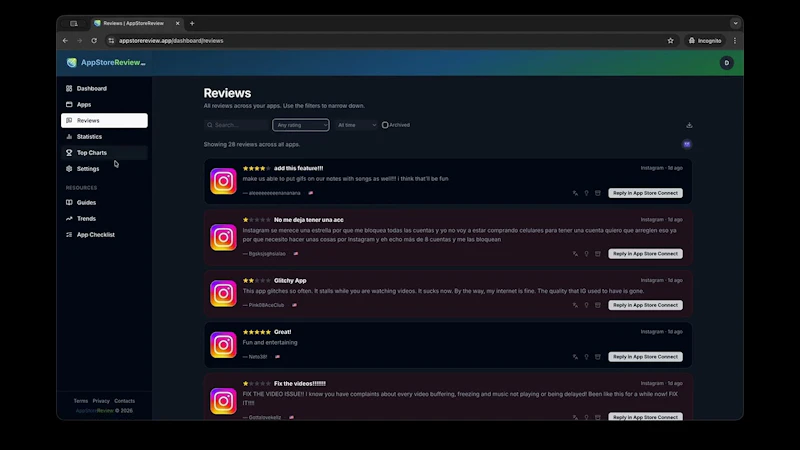Click reviewer name 'PinkDBAceClub'
Viewport: 800px width, 450px height.
click(x=266, y=305)
